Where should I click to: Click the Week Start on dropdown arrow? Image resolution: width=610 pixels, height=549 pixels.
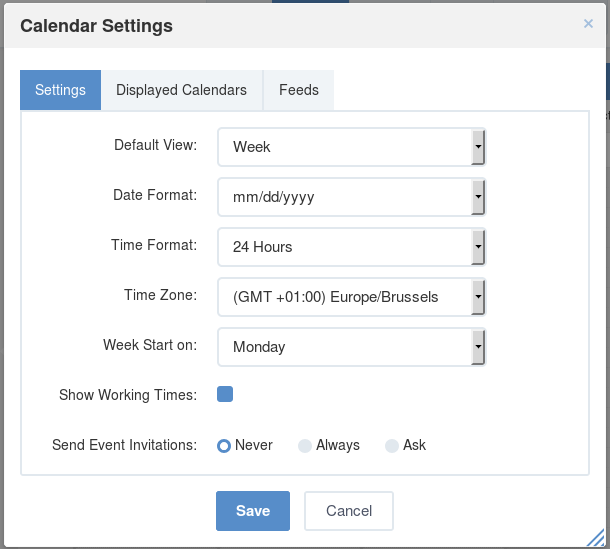coord(478,347)
